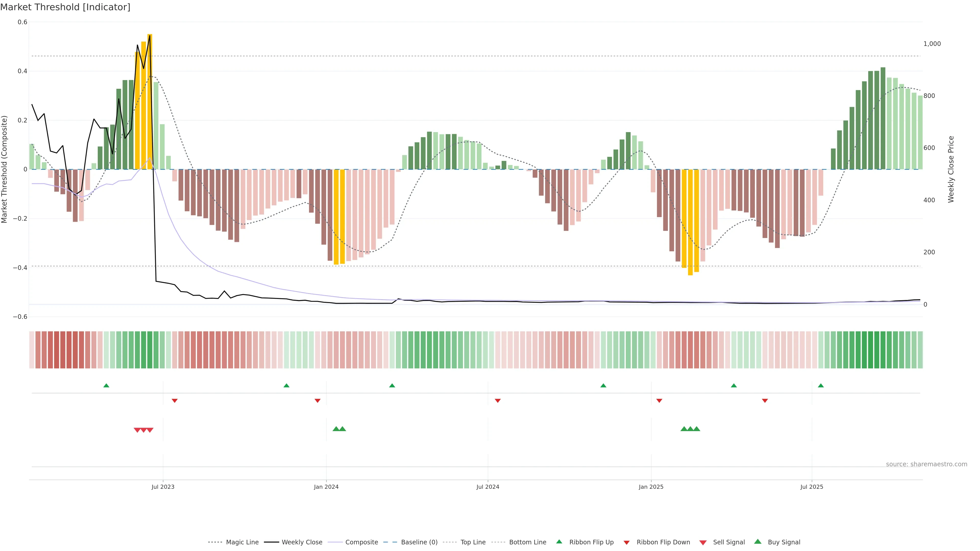This screenshot has height=551, width=980.
Task: Click Ribbon Flip Down legend triangle icon
Action: (627, 543)
